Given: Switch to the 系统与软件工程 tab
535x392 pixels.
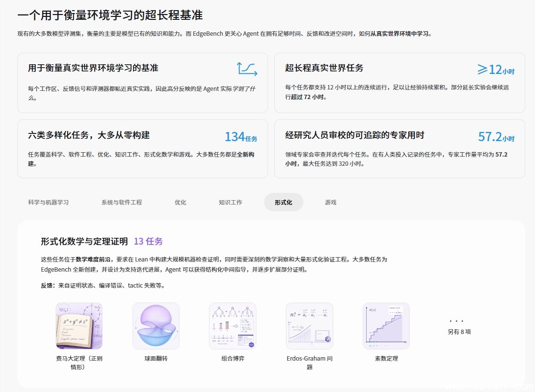Looking at the screenshot, I should tap(121, 202).
